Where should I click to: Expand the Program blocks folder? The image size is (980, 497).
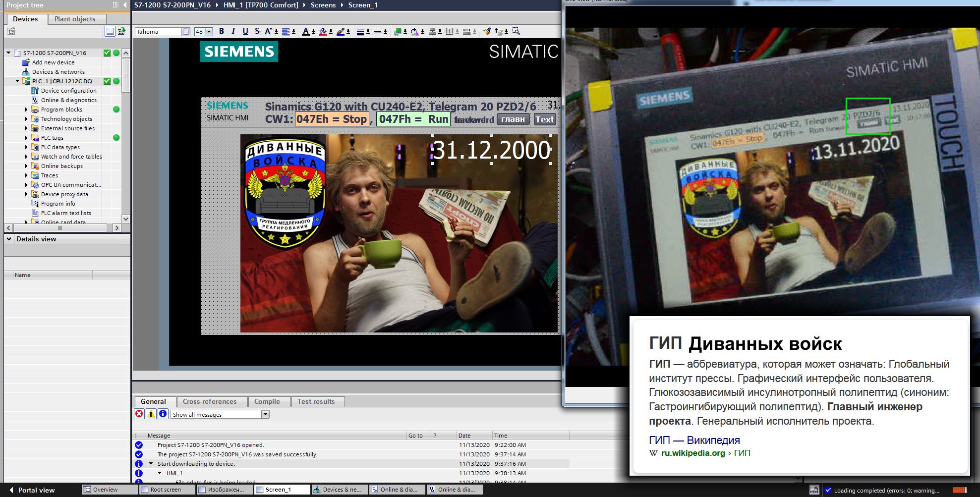pos(26,110)
